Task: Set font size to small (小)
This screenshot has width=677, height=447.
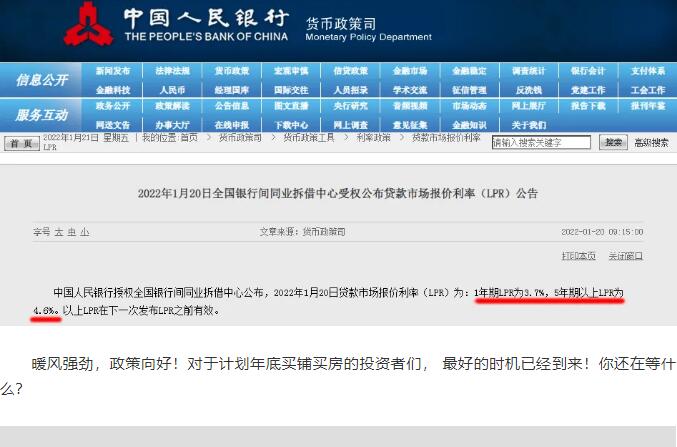Action: 85,231
